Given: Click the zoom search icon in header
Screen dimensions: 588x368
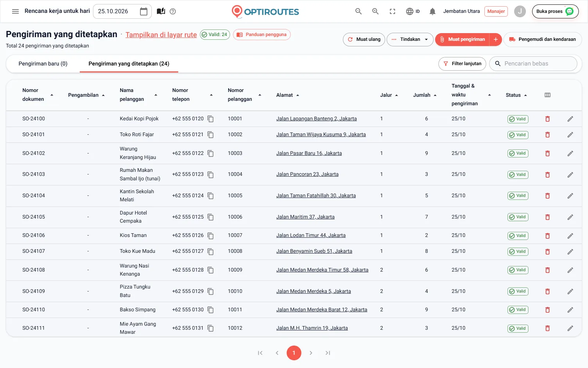Looking at the screenshot, I should (375, 11).
